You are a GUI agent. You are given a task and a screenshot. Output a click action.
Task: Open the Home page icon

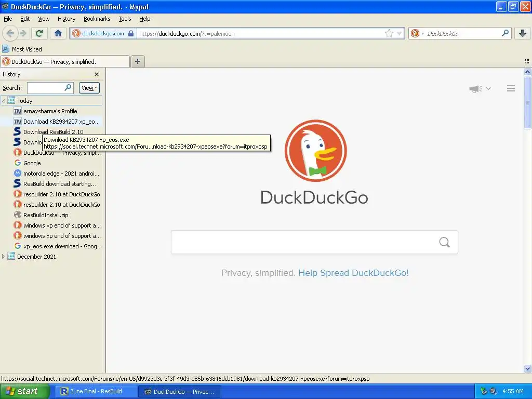click(58, 33)
